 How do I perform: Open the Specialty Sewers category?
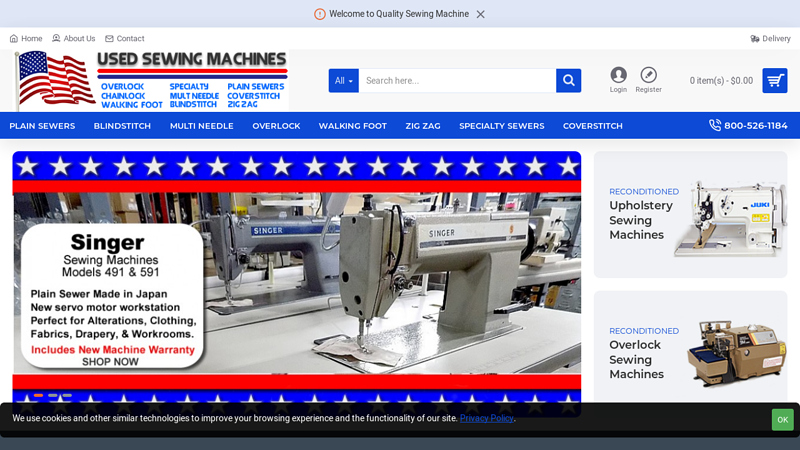click(502, 126)
